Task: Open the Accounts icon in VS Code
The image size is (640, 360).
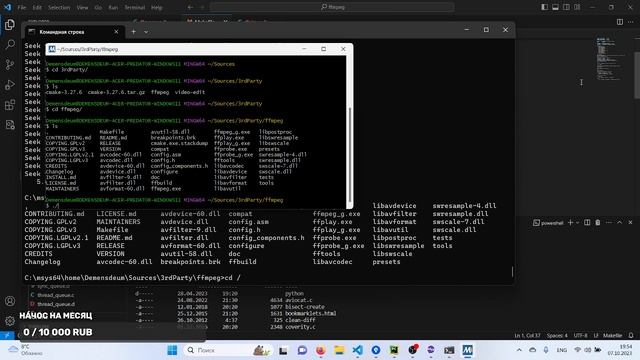Action: coord(10,301)
